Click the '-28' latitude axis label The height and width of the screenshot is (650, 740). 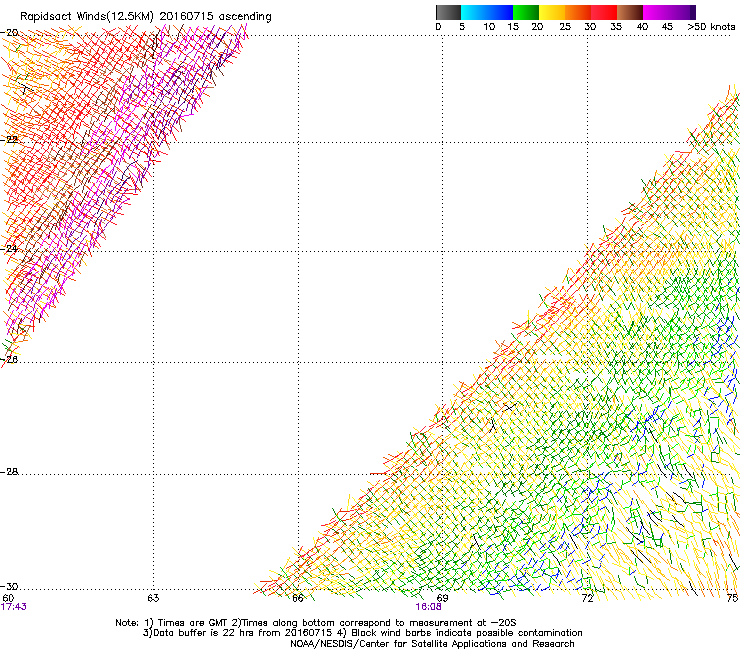[10, 472]
